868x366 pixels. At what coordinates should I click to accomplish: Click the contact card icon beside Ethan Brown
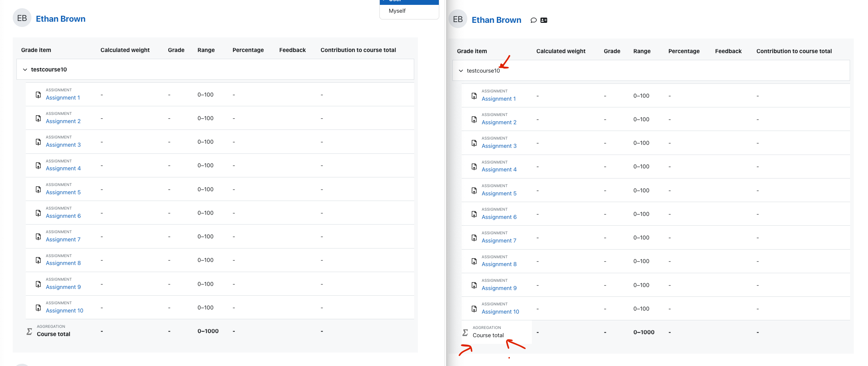pos(544,20)
